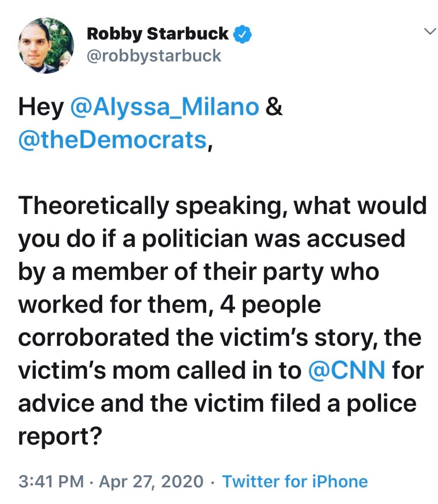The width and height of the screenshot is (438, 504).
Task: Open the @robbystarbuck handle link
Action: [x=154, y=55]
